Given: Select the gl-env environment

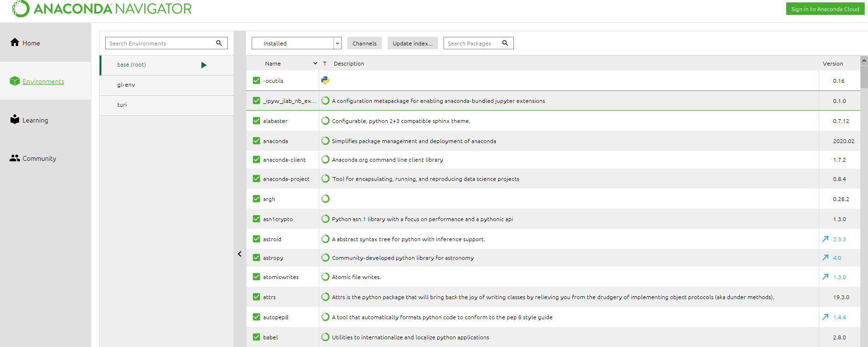Looking at the screenshot, I should click(x=126, y=85).
